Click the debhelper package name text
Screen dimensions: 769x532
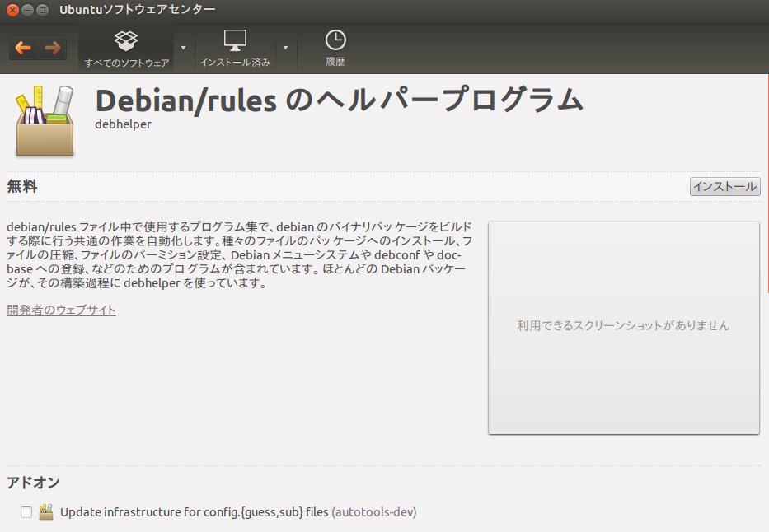click(123, 124)
